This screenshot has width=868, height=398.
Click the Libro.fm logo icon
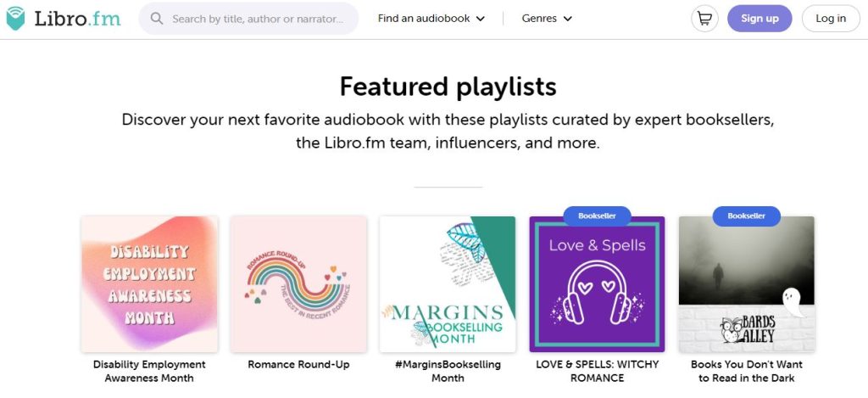[15, 19]
